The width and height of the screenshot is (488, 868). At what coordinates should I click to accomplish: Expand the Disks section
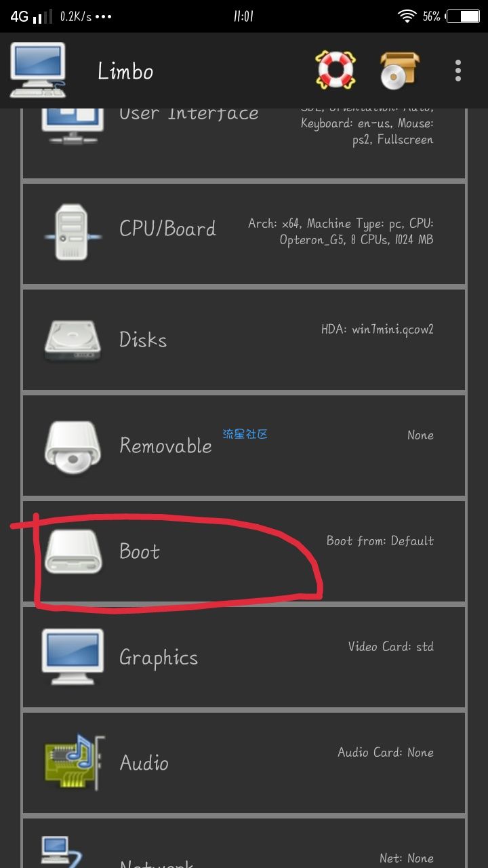click(x=244, y=340)
